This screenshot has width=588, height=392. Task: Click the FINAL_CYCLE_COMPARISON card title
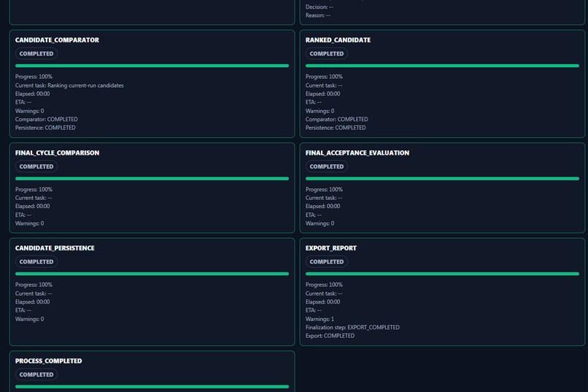point(58,153)
